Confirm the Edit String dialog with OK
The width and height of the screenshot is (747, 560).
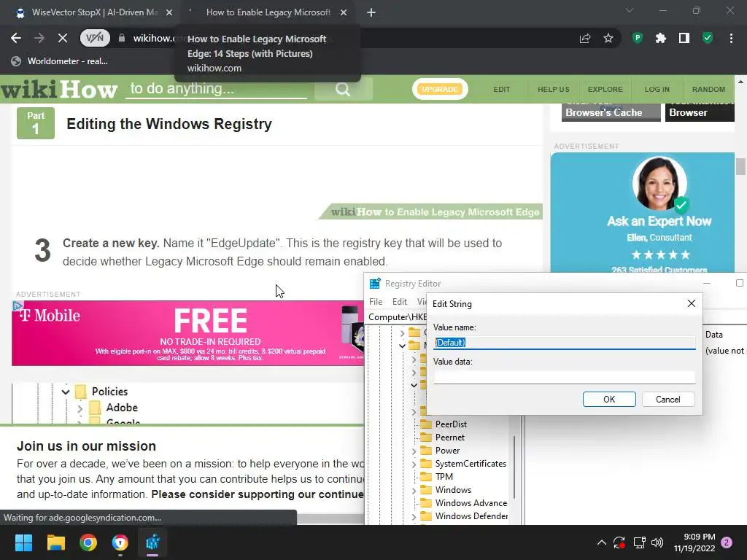coord(609,399)
